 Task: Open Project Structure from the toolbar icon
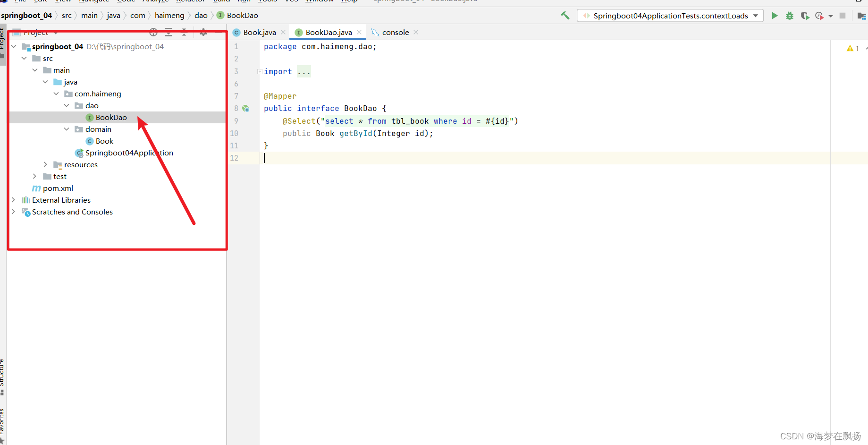point(861,16)
